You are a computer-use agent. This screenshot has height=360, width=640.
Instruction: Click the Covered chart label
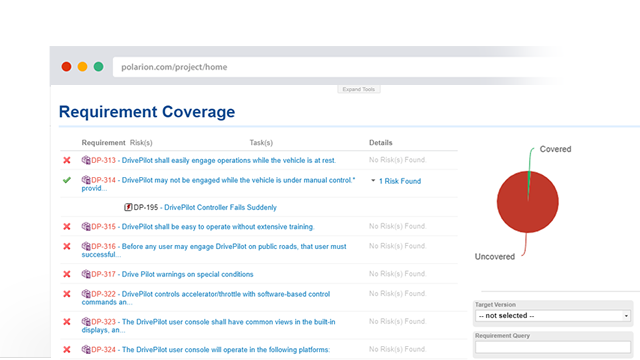[556, 149]
